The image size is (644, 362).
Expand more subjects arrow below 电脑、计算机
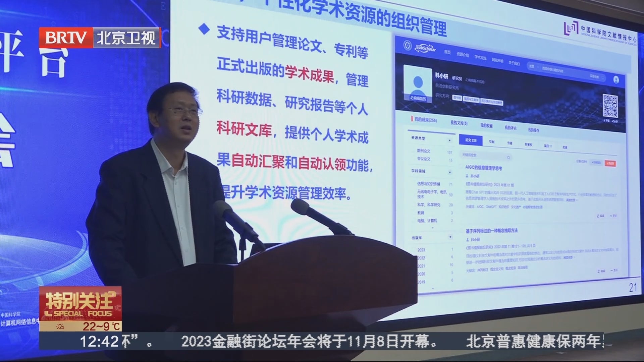pos(432,228)
